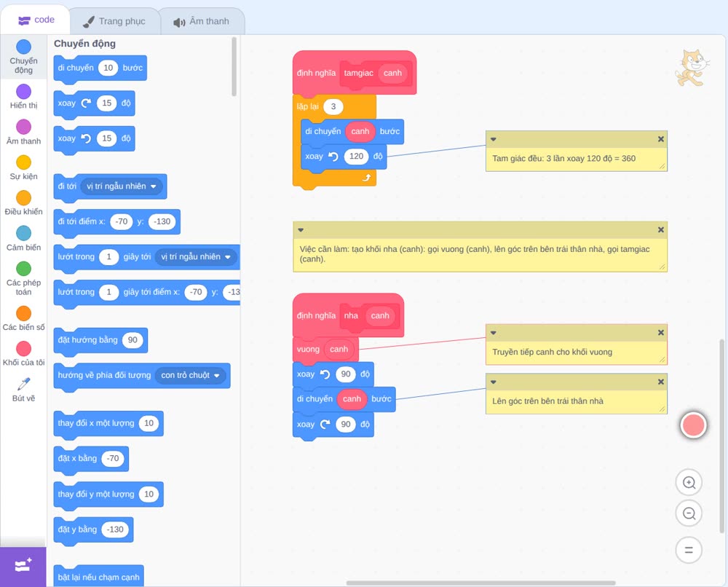Close the 'Tam giác đều' comment
Viewport: 728px width, 587px height.
click(661, 139)
